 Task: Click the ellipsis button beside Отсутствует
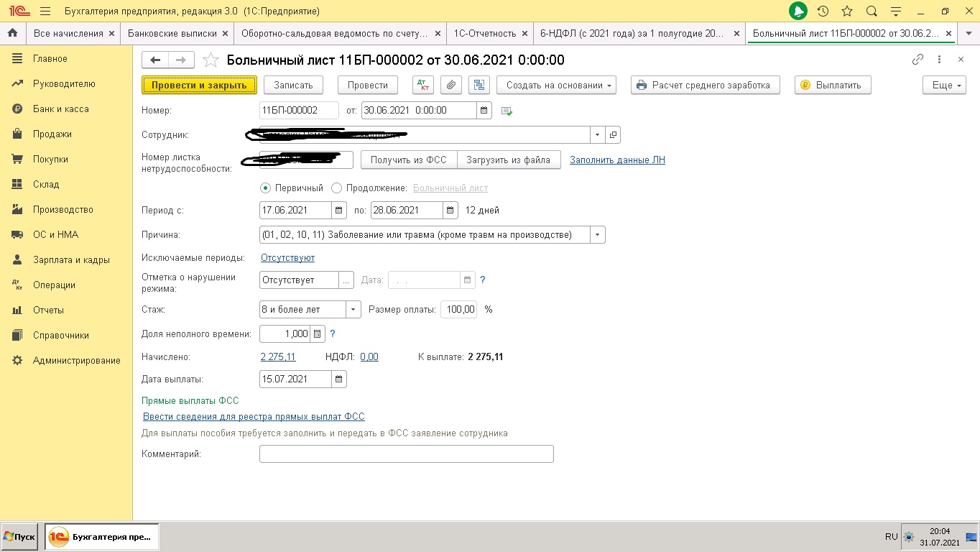346,280
